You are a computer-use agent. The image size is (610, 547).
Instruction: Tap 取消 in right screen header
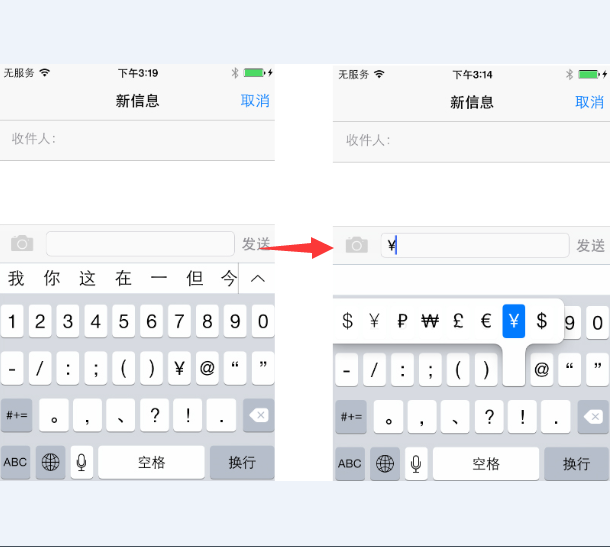coord(589,102)
